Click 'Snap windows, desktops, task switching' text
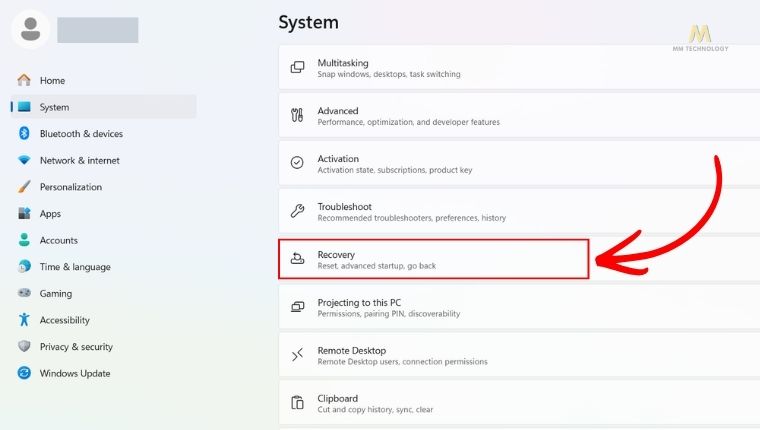The height and width of the screenshot is (430, 760). tap(389, 74)
